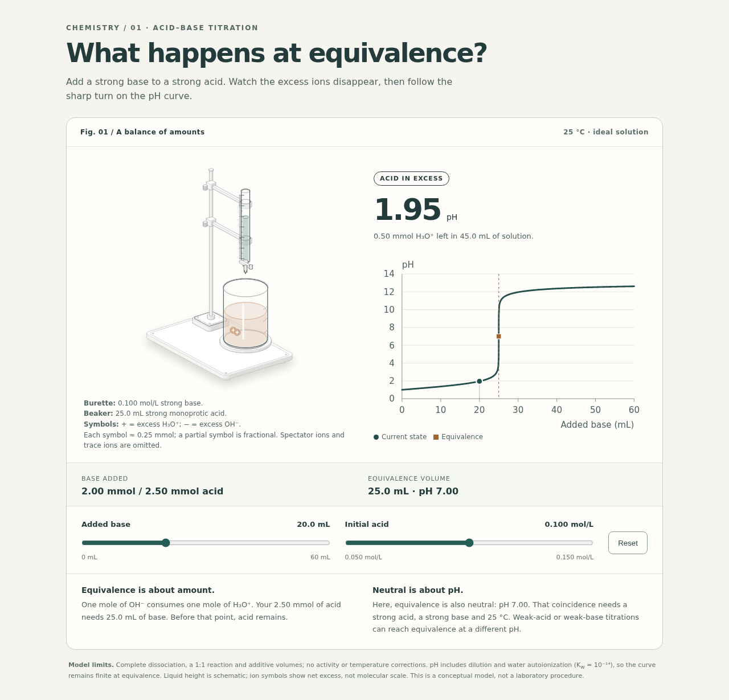The width and height of the screenshot is (729, 700).
Task: Click the 20.0 mL added base value
Action: (313, 525)
